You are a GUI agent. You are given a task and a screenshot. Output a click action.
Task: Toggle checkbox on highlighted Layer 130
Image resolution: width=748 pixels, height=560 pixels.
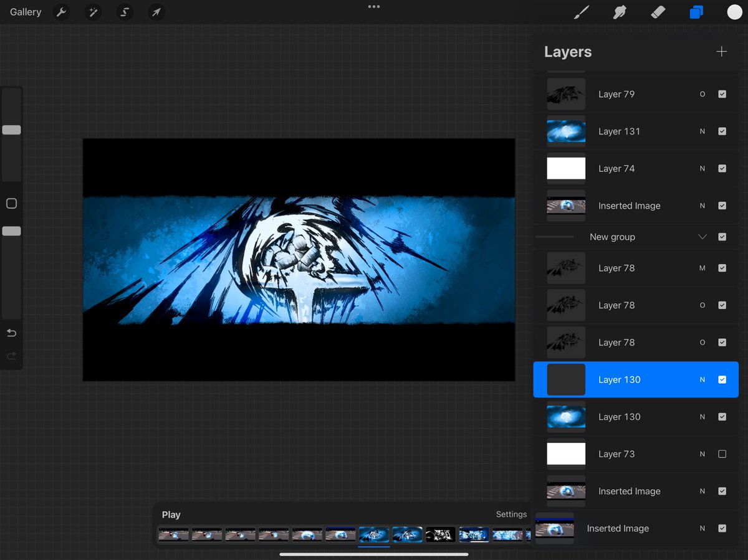722,379
